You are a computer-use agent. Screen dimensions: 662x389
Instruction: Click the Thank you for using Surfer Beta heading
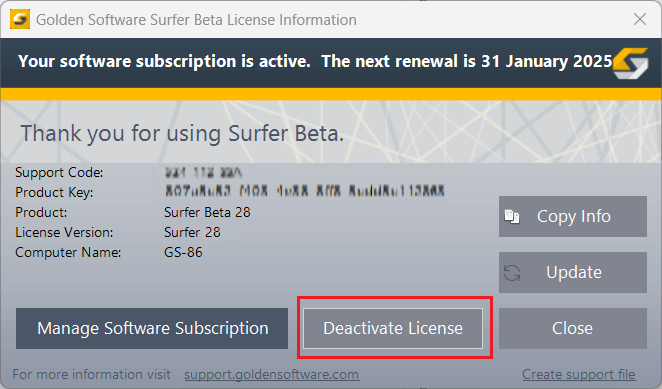182,134
